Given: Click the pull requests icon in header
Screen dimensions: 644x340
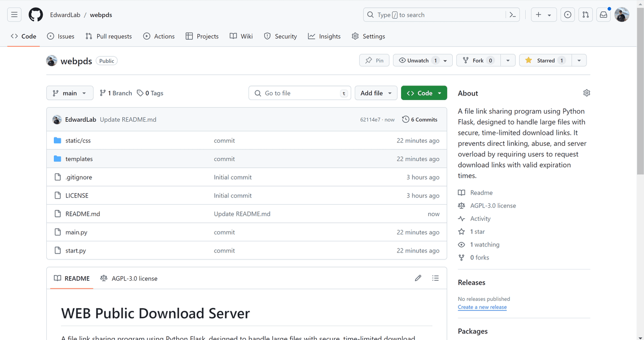Looking at the screenshot, I should (x=586, y=15).
